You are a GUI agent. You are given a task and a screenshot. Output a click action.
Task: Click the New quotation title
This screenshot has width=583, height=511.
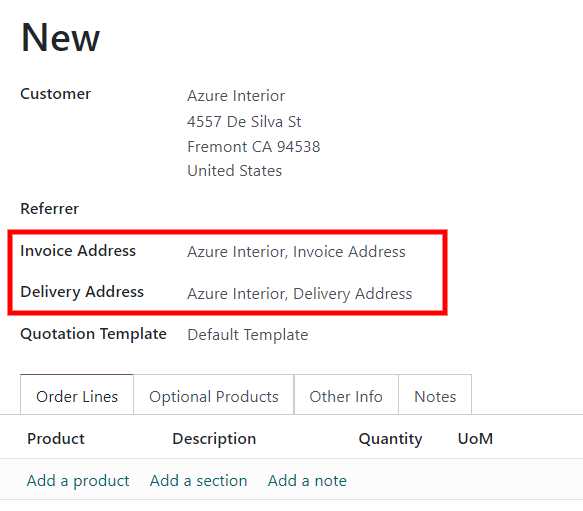click(x=61, y=38)
